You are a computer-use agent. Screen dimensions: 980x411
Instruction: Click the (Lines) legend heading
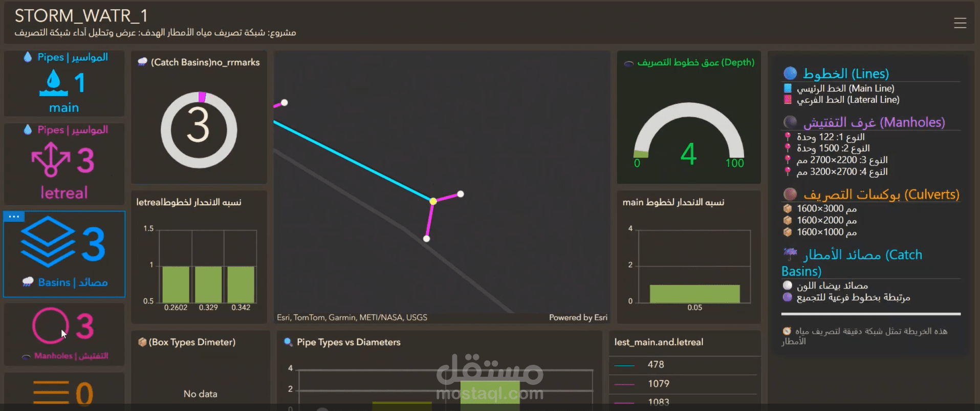click(x=845, y=74)
